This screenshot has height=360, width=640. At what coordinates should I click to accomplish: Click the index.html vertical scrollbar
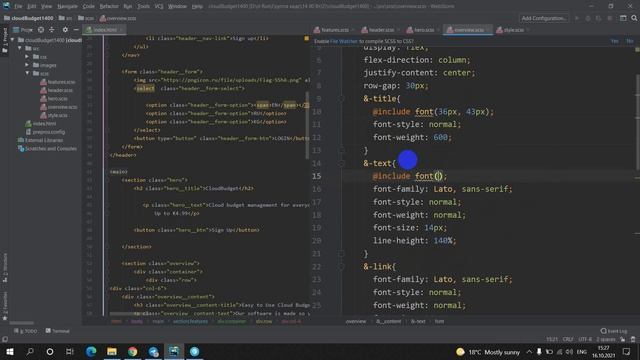(x=307, y=126)
